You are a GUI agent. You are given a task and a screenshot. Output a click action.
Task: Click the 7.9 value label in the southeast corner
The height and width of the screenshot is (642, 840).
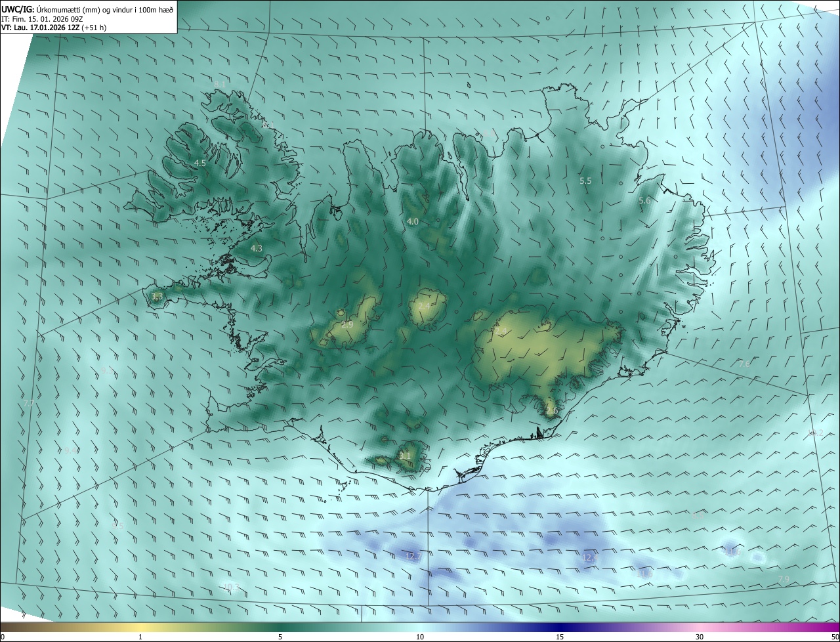[784, 579]
